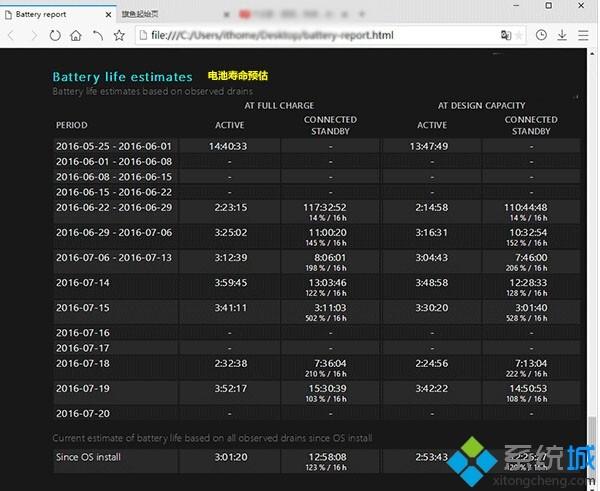Image resolution: width=600 pixels, height=491 pixels.
Task: Bookmark this page with star icon
Action: pyautogui.click(x=119, y=35)
